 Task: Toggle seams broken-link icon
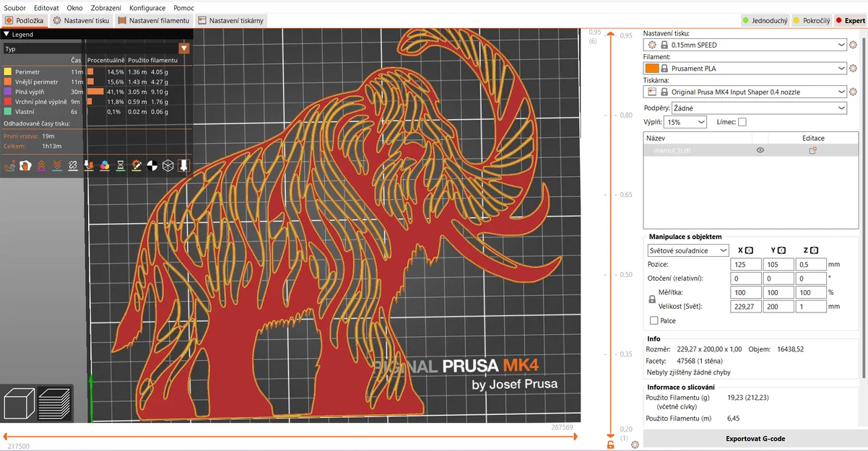73,166
